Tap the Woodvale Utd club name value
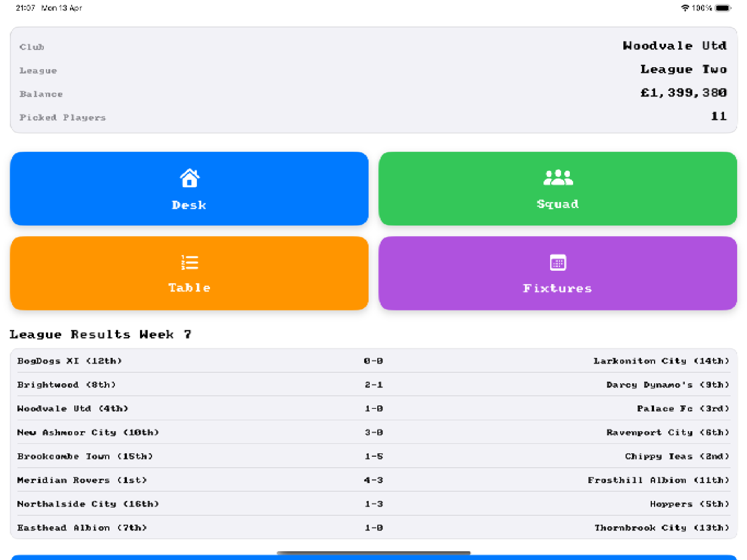This screenshot has height=560, width=747. (675, 46)
